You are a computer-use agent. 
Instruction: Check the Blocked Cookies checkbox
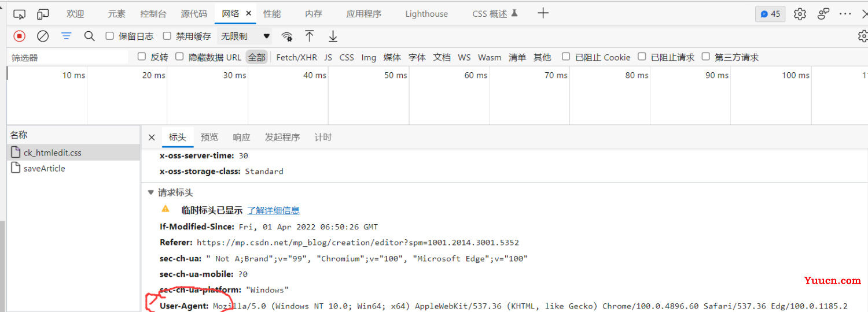coord(566,57)
